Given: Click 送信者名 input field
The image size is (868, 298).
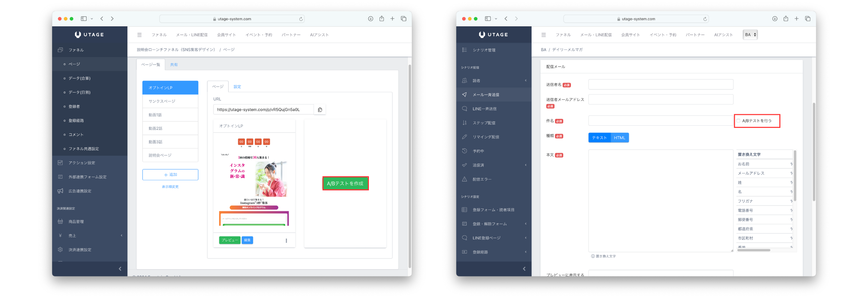Looking at the screenshot, I should point(661,85).
